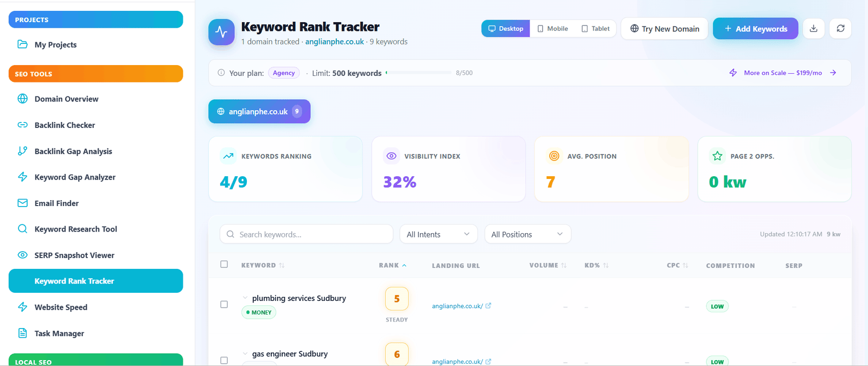
Task: Click the Search keywords input field
Action: pos(307,234)
